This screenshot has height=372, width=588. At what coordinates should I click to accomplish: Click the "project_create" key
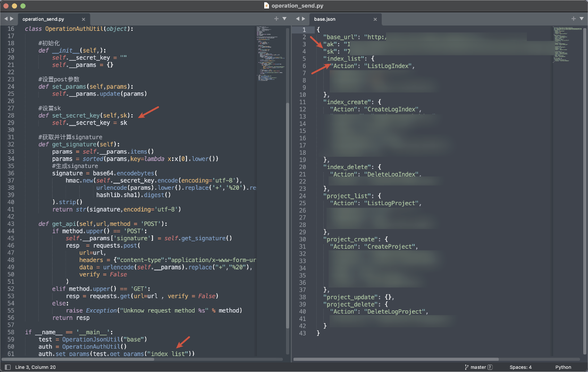click(350, 239)
